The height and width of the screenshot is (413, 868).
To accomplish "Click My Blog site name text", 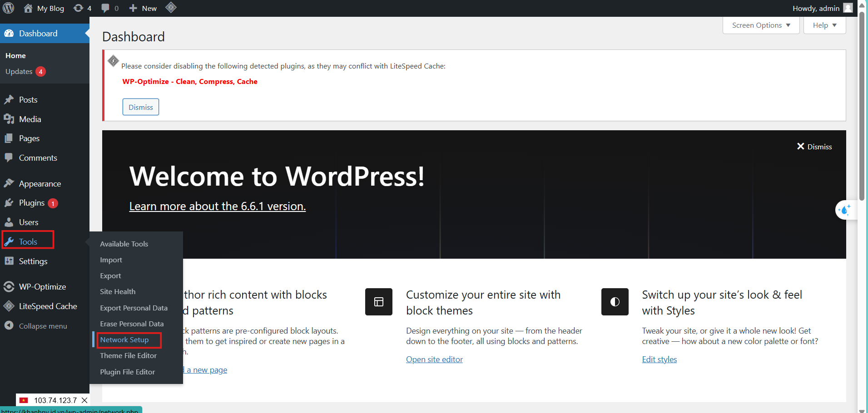I will tap(50, 8).
